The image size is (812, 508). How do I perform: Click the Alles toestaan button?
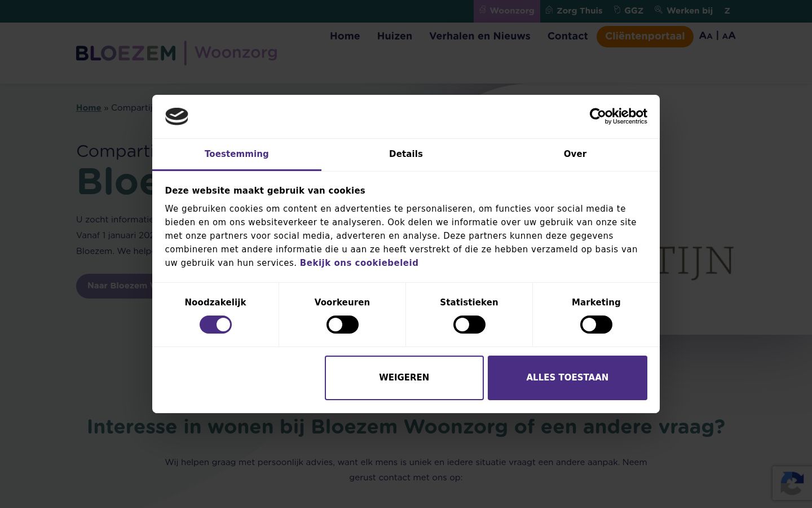(567, 378)
